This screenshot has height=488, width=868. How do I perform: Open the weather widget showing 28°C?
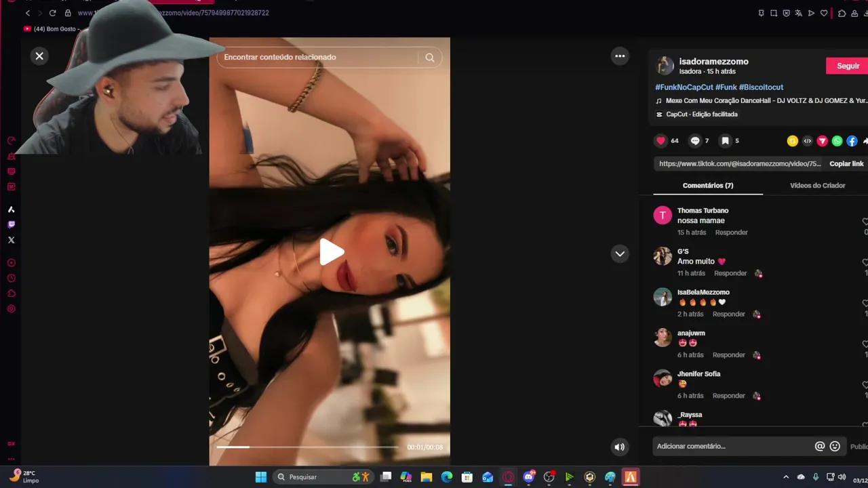[23, 476]
